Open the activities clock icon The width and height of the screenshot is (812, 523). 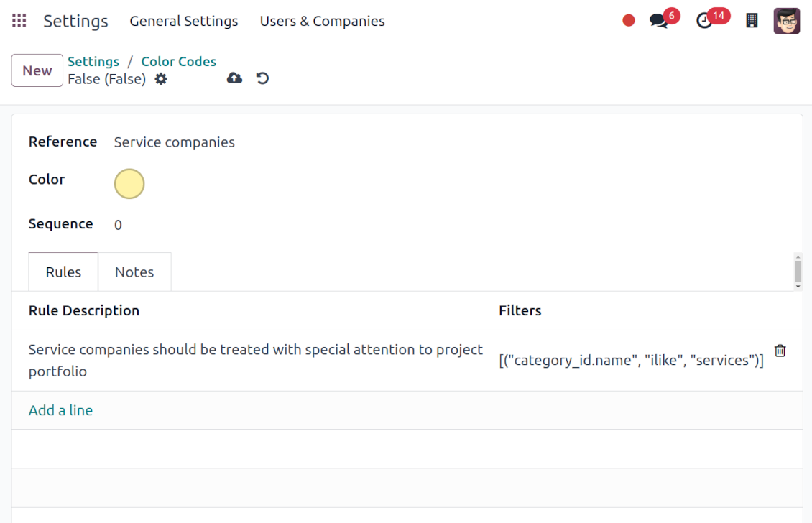(x=704, y=21)
